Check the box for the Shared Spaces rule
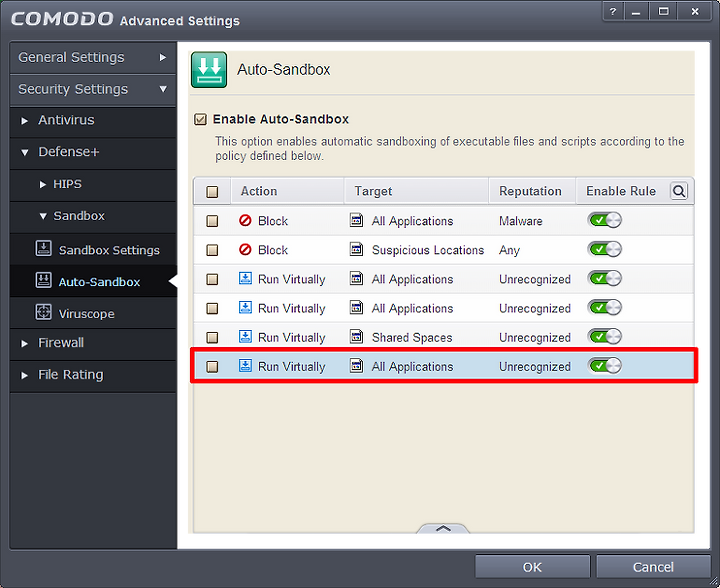 pyautogui.click(x=212, y=338)
